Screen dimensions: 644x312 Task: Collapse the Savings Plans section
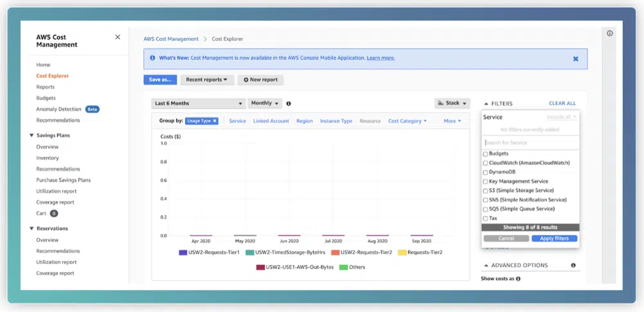32,135
